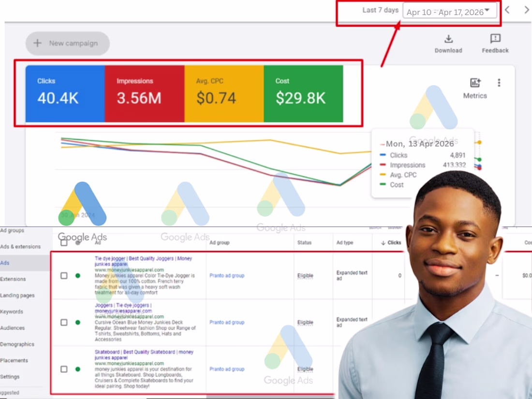Image resolution: width=532 pixels, height=399 pixels.
Task: Open Joggers Tie dye joggers ad headline
Action: (x=123, y=308)
